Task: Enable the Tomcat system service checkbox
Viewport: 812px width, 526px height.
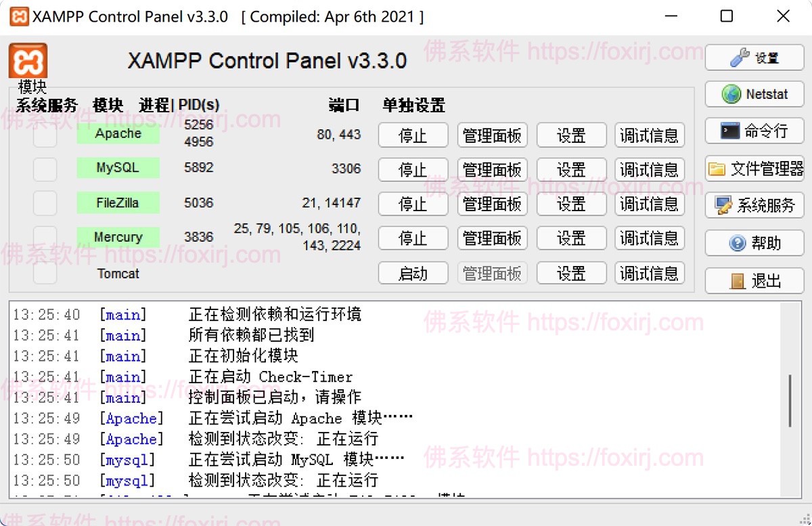Action: 45,273
